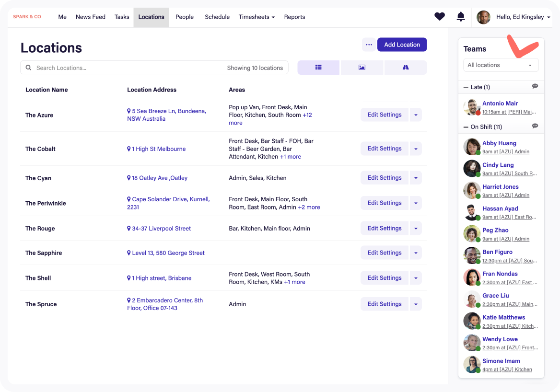Switch to map road view icon
The image size is (560, 392).
405,68
